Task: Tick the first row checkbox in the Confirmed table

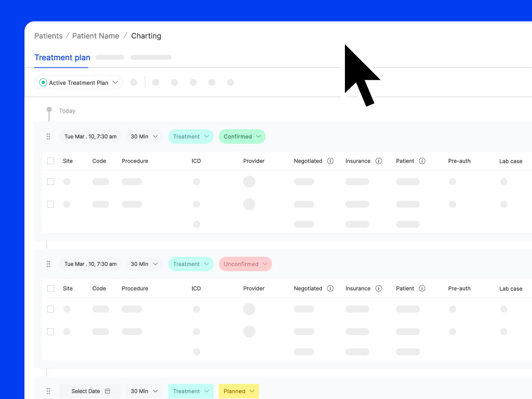Action: (x=51, y=181)
